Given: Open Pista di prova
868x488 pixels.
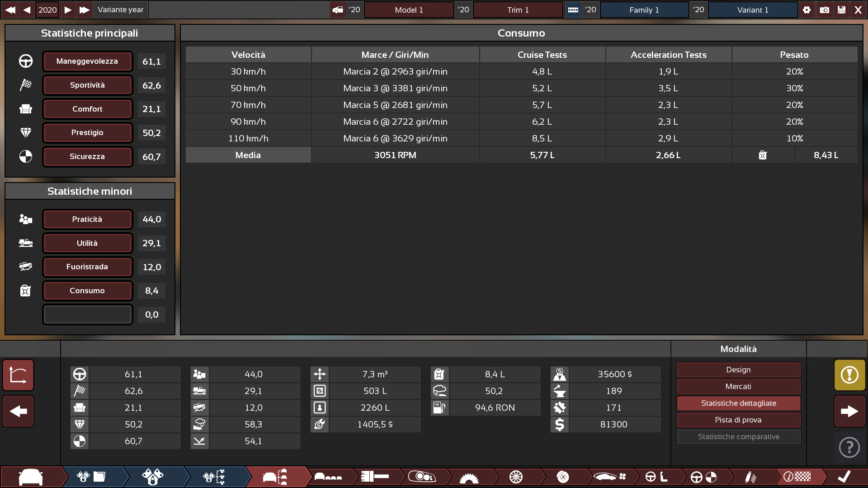Looking at the screenshot, I should pos(738,420).
